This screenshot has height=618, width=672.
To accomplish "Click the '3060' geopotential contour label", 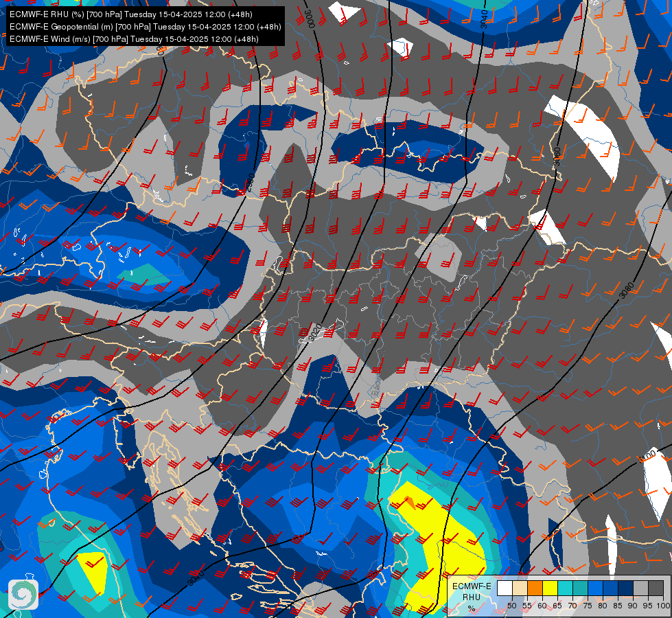I will [557, 156].
